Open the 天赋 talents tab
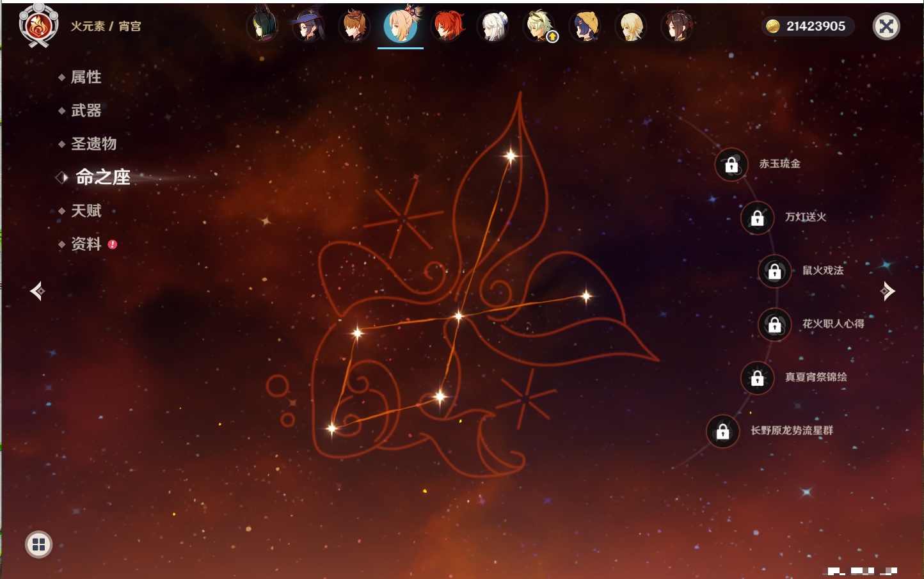 [x=86, y=210]
